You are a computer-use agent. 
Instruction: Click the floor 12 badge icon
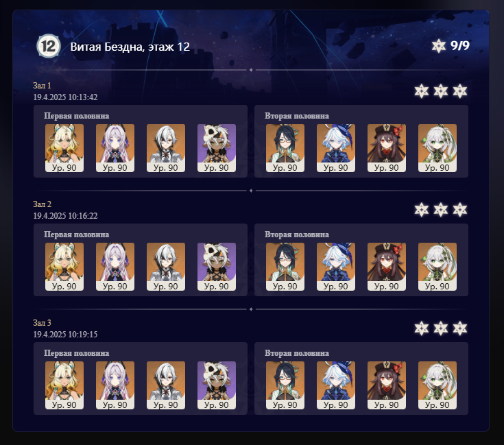click(x=49, y=46)
